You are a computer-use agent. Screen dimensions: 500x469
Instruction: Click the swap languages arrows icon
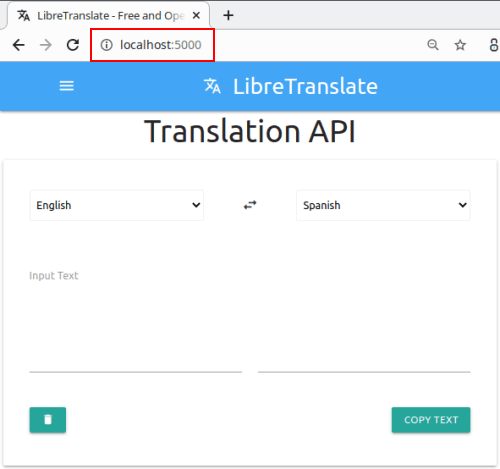[250, 205]
